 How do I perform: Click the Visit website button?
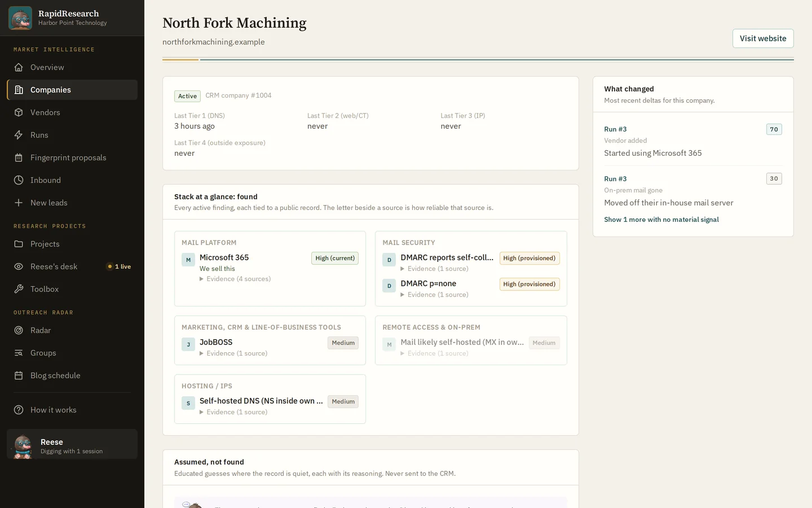763,38
